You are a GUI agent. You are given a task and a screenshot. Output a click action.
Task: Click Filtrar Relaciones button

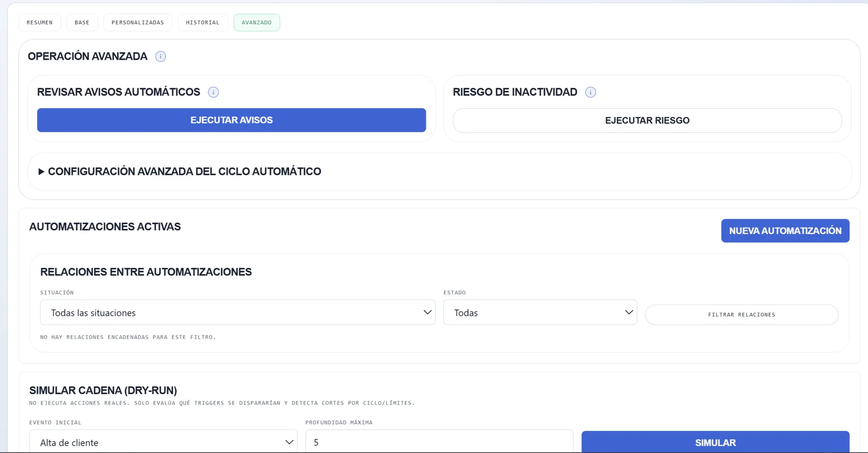[742, 315]
